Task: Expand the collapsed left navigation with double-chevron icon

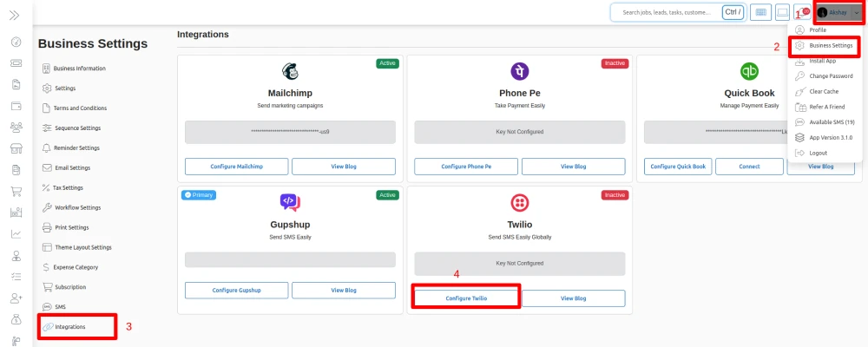Action: pos(15,15)
